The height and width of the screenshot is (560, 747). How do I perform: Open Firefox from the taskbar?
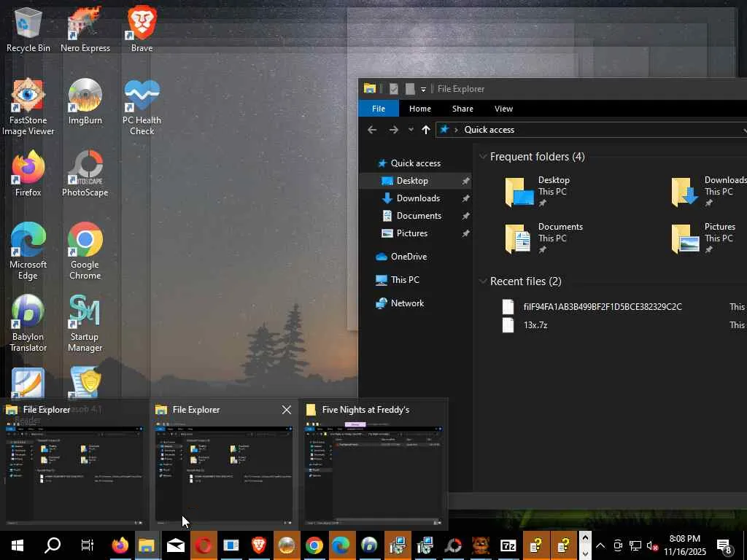120,545
